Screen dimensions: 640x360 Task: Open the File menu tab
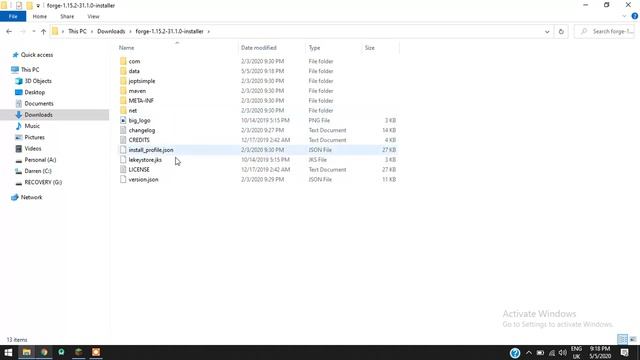[13, 16]
